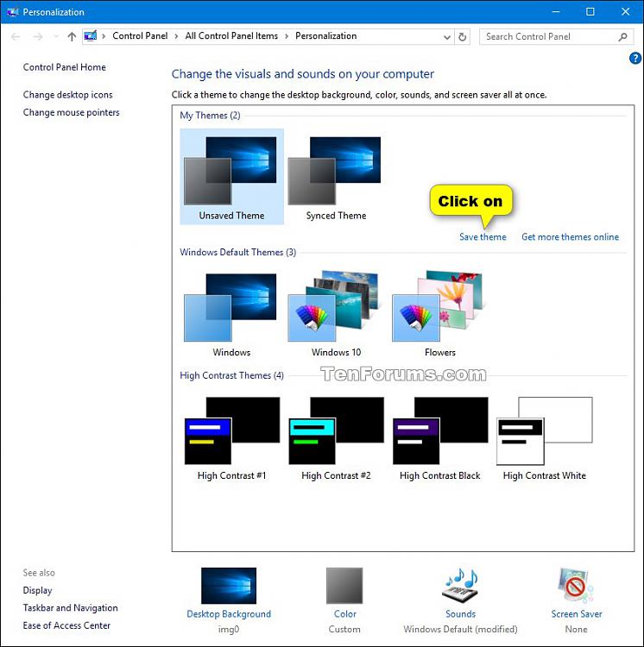Open the Color settings swatch

pos(344,586)
